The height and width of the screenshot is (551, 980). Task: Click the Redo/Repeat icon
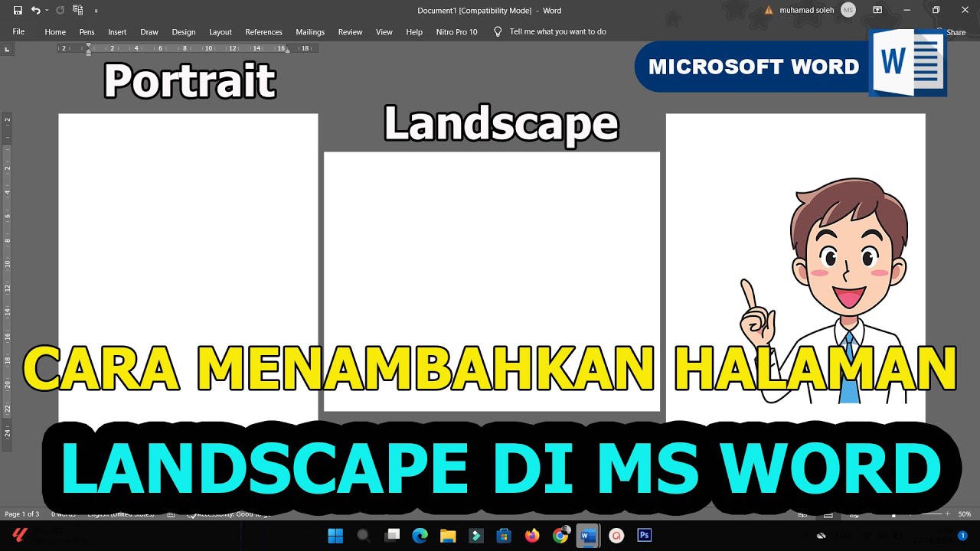click(60, 11)
